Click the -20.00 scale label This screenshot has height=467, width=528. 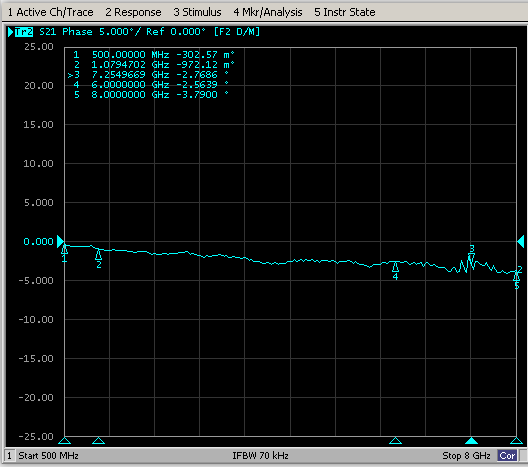click(36, 398)
